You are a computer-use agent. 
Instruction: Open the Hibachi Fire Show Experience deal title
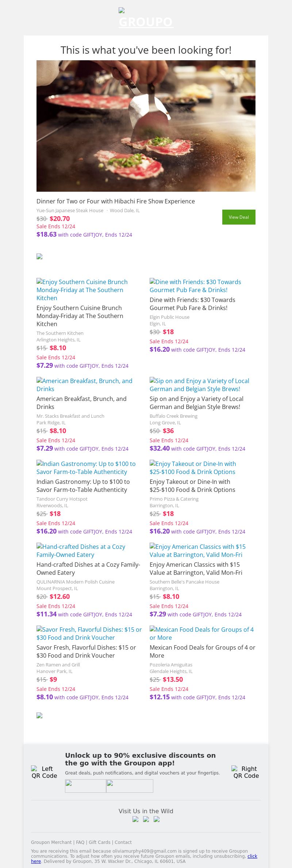coord(116,201)
